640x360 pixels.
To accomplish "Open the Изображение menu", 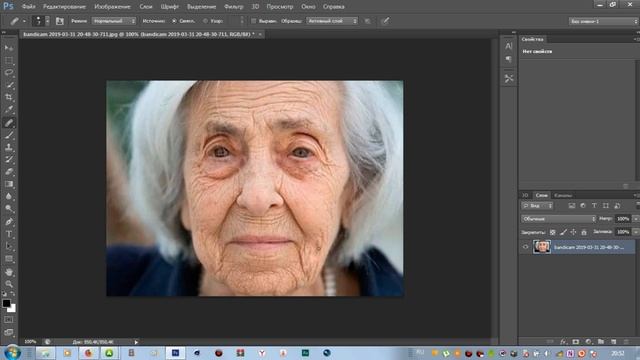I will (112, 7).
